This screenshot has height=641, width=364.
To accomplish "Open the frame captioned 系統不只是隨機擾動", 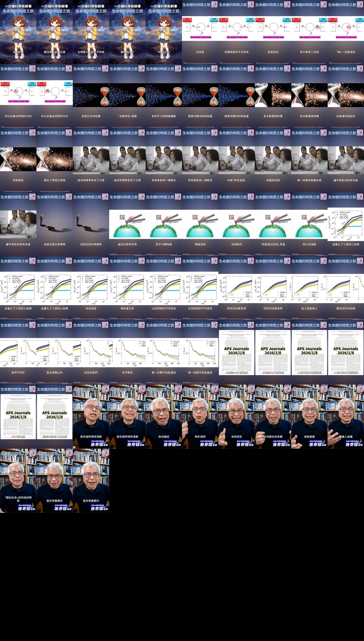I will (x=164, y=96).
